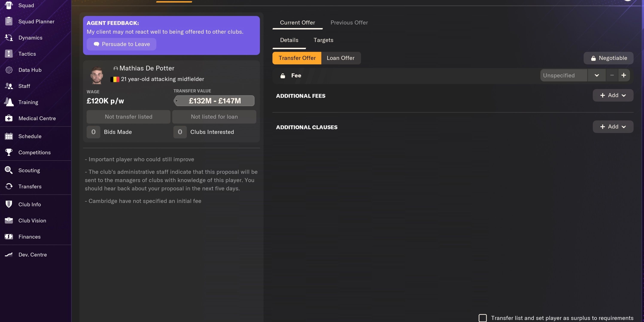Image resolution: width=644 pixels, height=322 pixels.
Task: Open the Finances screen
Action: pos(29,237)
